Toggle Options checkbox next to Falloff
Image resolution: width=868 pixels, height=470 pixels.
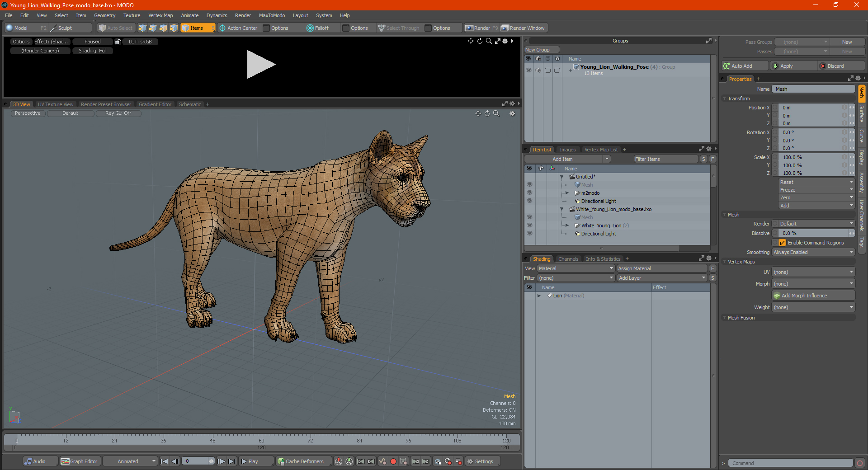[x=346, y=28]
